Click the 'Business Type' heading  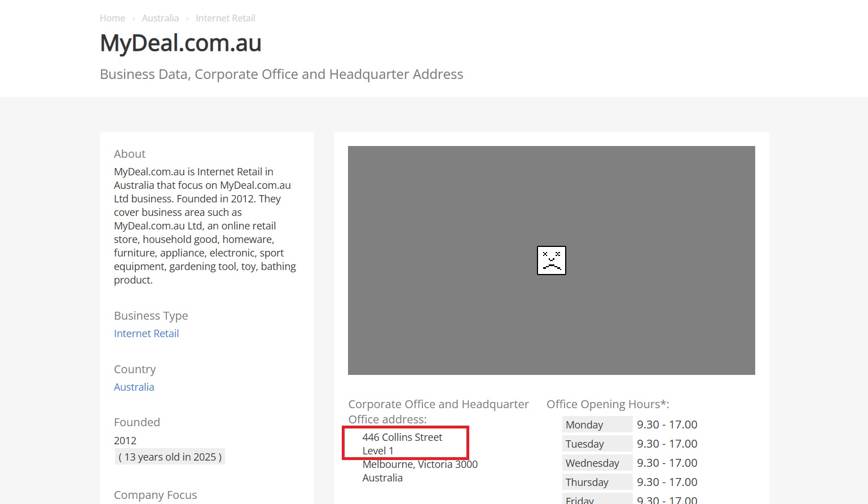(151, 316)
